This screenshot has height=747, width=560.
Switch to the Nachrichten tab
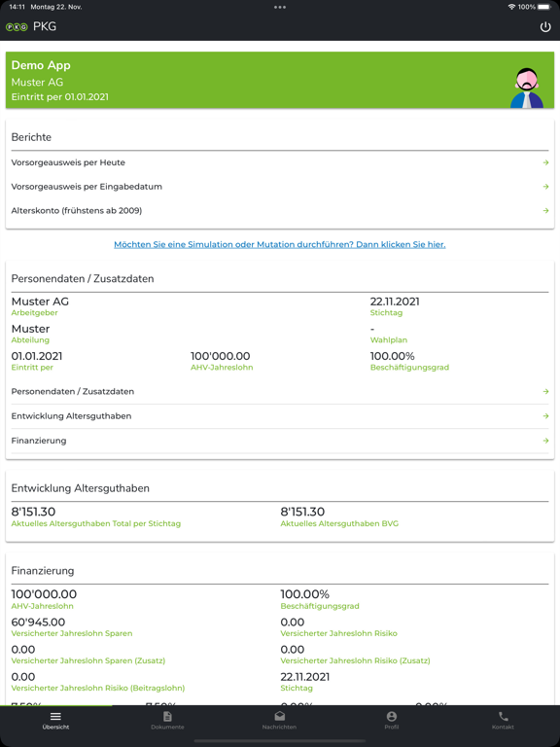coord(280,721)
